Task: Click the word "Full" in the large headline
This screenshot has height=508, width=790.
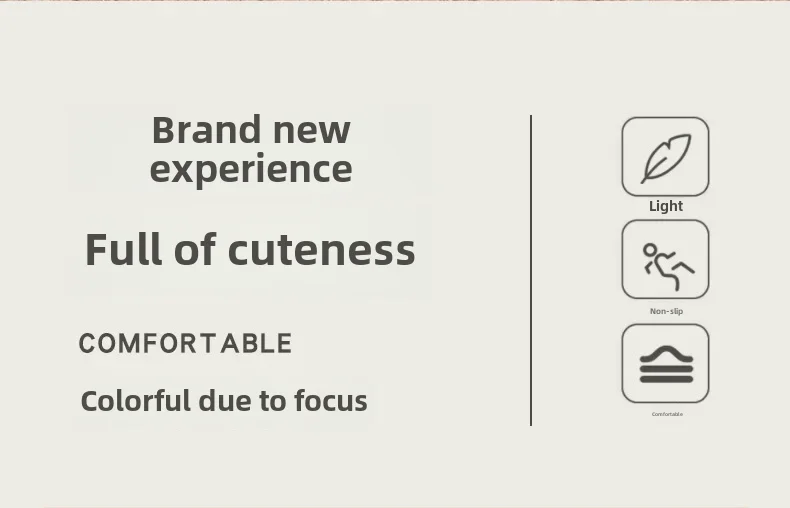Action: [124, 249]
